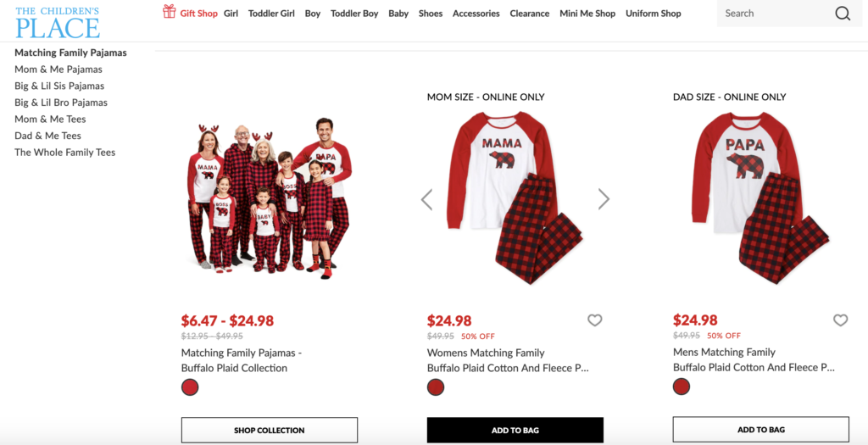Screen dimensions: 868x445
Task: Favorite the Mens Matching Family pajamas heart
Action: point(840,320)
